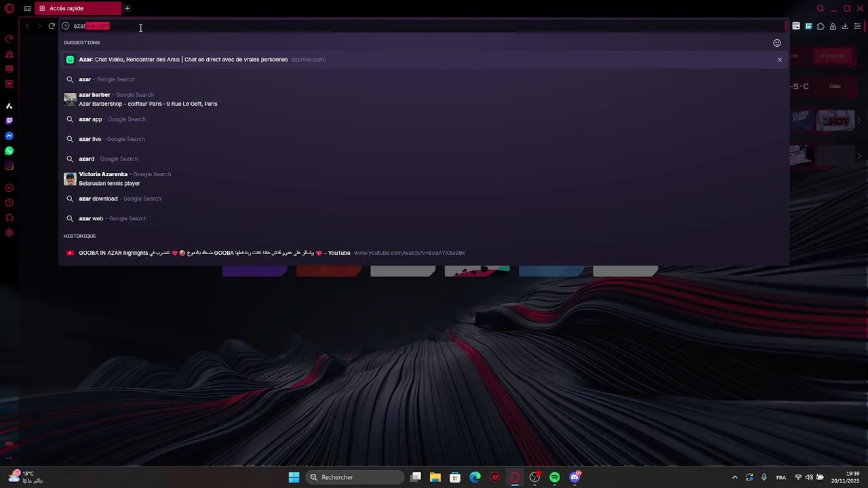Click Azar Barbershop photo thumbnail

pyautogui.click(x=70, y=99)
